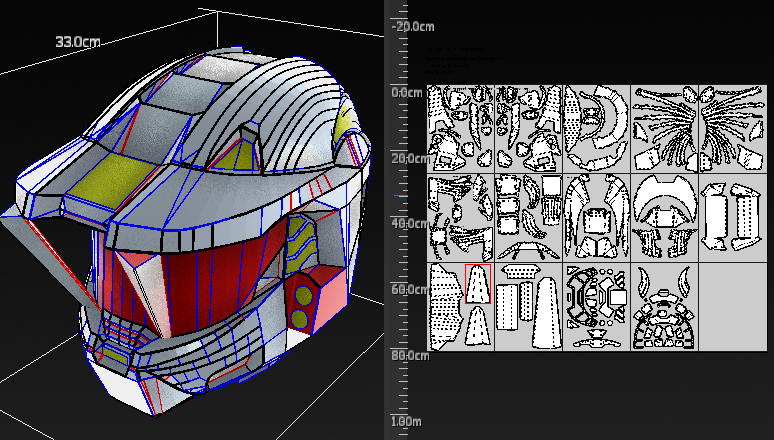Click the 60.0cm ruler label
Viewport: 774px width, 440px height.
(x=410, y=289)
